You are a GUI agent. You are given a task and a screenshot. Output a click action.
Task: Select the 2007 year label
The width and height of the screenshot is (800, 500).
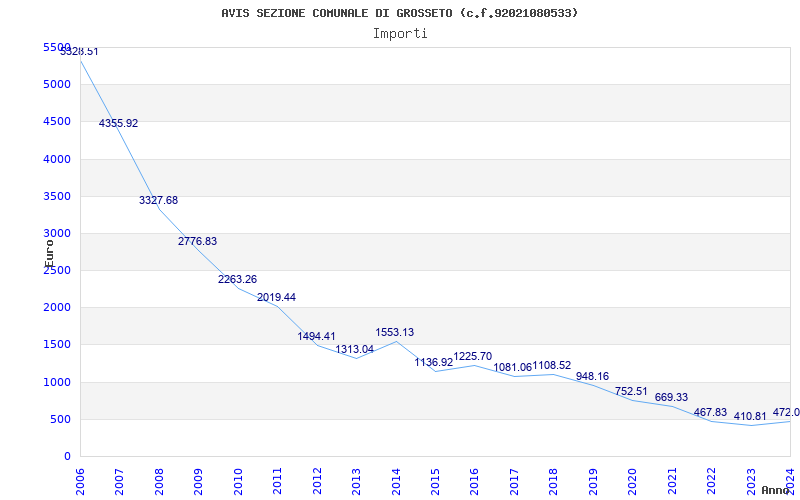coord(119,482)
